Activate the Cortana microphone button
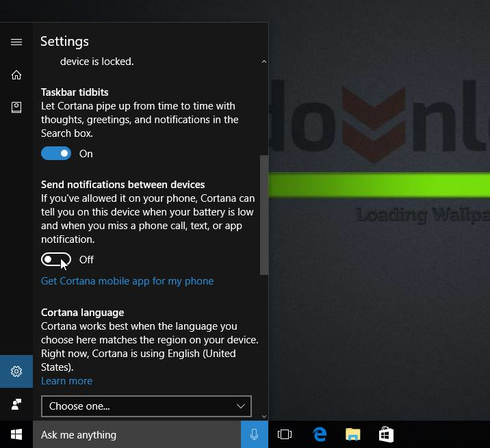This screenshot has height=448, width=490. click(255, 434)
